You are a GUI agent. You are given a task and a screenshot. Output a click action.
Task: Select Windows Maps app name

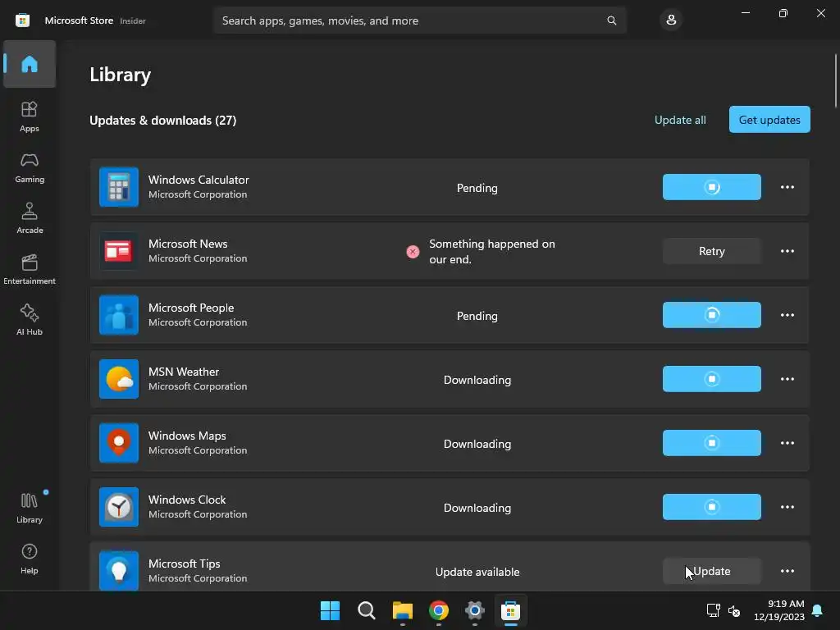(x=187, y=436)
